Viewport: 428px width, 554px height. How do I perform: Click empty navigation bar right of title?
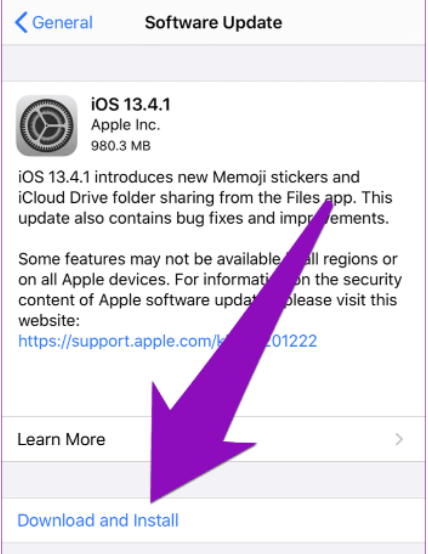(353, 23)
